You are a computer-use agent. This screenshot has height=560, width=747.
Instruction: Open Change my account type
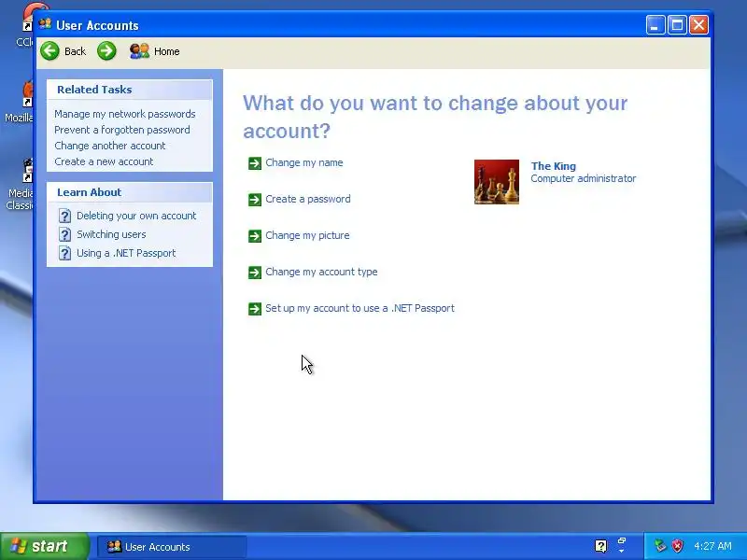click(x=321, y=272)
